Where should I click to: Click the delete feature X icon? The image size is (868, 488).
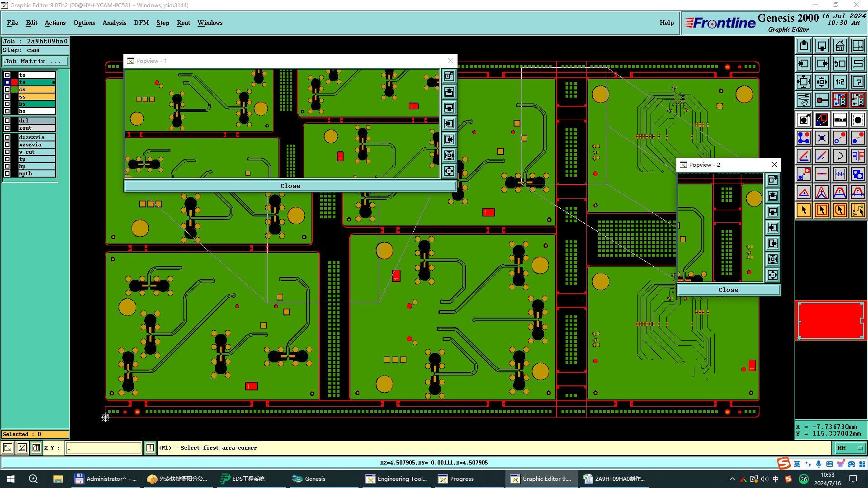point(821,138)
